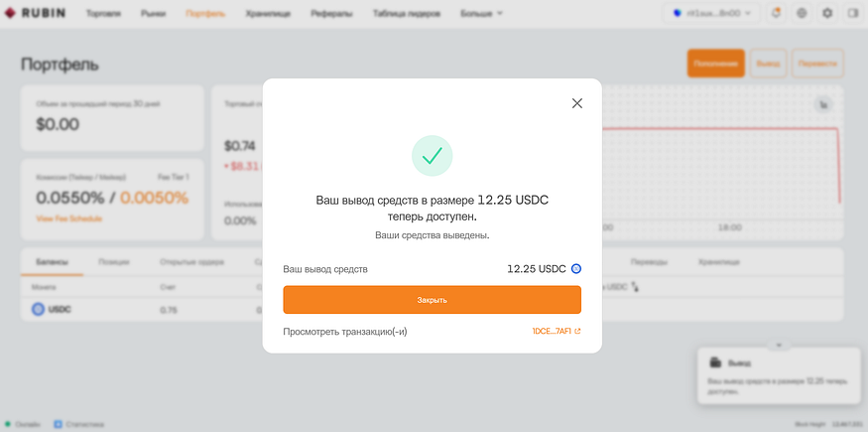This screenshot has width=868, height=432.
Task: Open transaction link 1DCE...7AF1
Action: [556, 332]
